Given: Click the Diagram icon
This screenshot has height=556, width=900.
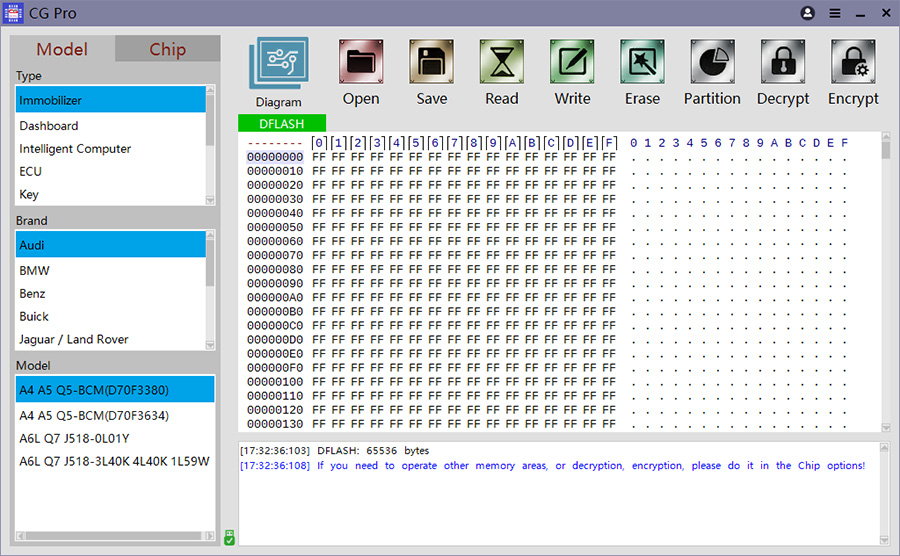Looking at the screenshot, I should (x=278, y=66).
